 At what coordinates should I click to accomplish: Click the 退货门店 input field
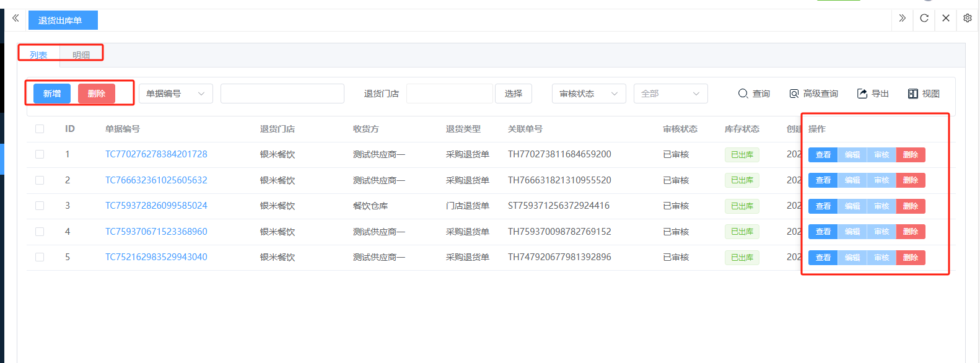pos(449,94)
